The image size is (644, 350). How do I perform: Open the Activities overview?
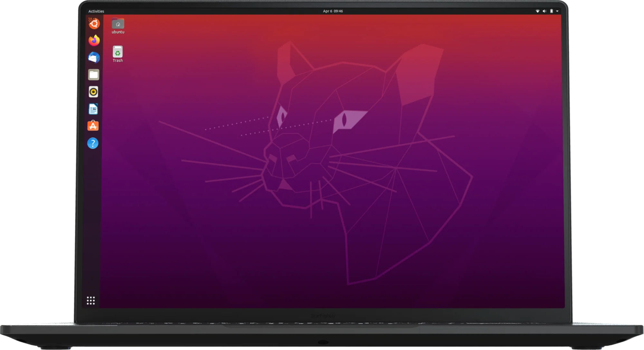[96, 11]
